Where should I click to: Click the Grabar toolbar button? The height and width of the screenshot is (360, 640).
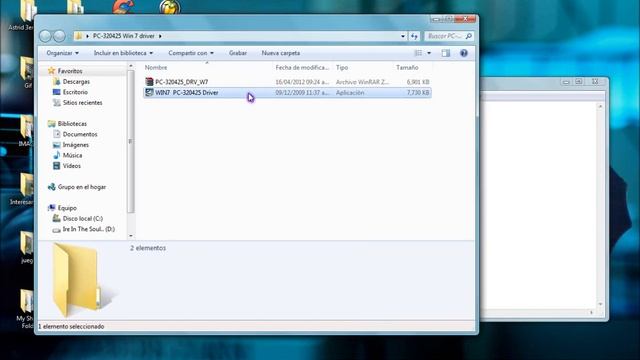[x=238, y=53]
